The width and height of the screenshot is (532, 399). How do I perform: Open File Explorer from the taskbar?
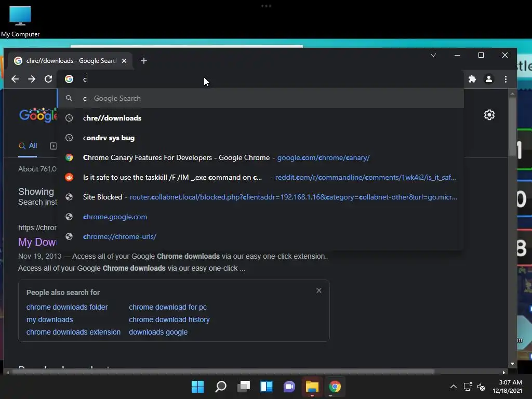click(x=312, y=387)
